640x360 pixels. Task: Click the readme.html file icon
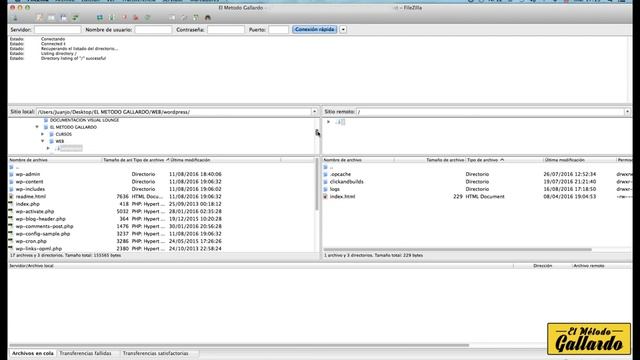pyautogui.click(x=11, y=196)
